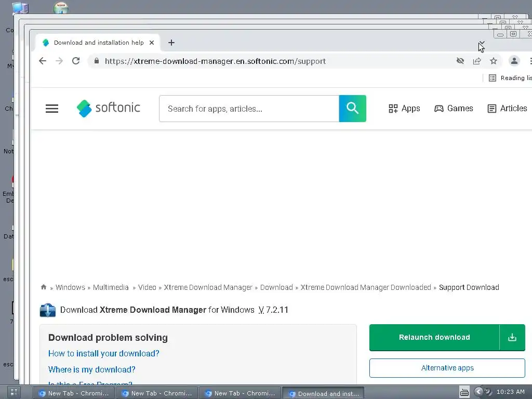Reload the softonic support page
The image size is (532, 399).
click(x=76, y=61)
